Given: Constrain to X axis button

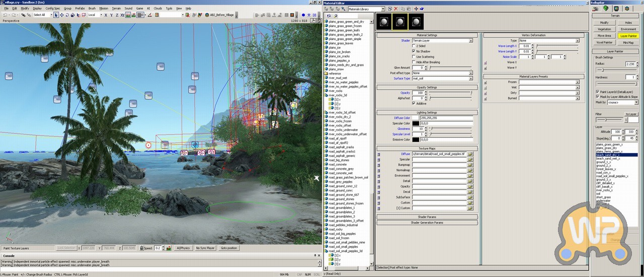Looking at the screenshot, I should point(106,15).
